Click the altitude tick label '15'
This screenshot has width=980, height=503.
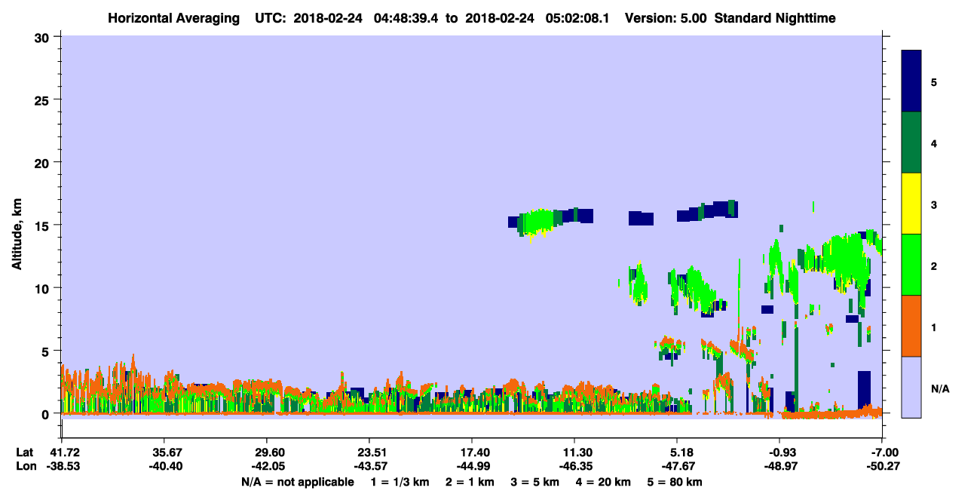[x=44, y=225]
